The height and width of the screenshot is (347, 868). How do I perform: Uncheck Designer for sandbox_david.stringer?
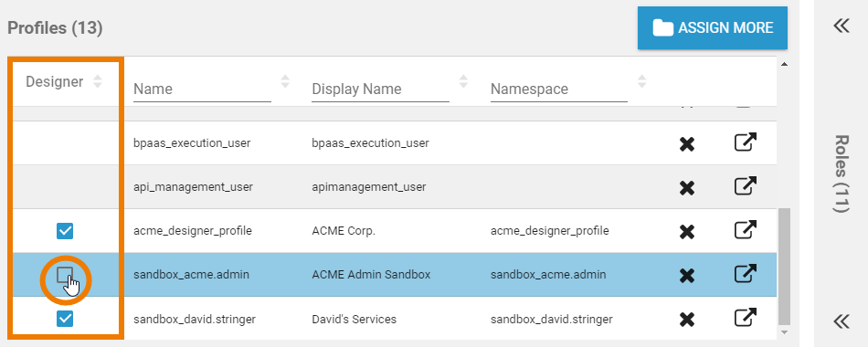tap(65, 319)
